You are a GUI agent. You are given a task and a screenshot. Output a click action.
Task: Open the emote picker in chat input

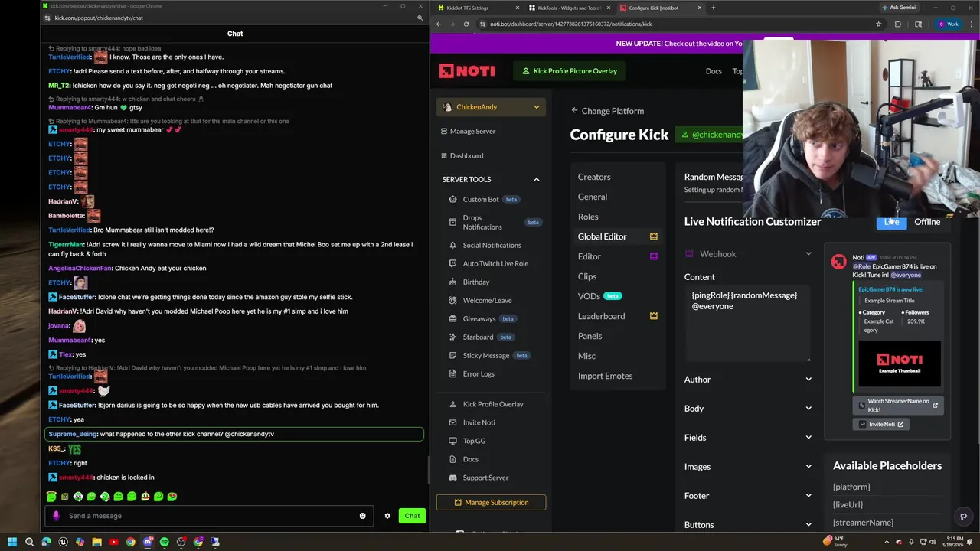(363, 516)
